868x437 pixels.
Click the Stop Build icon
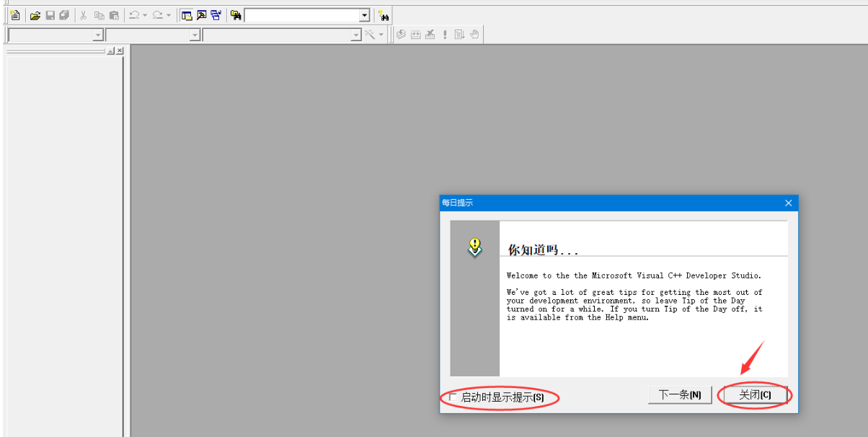pos(430,35)
